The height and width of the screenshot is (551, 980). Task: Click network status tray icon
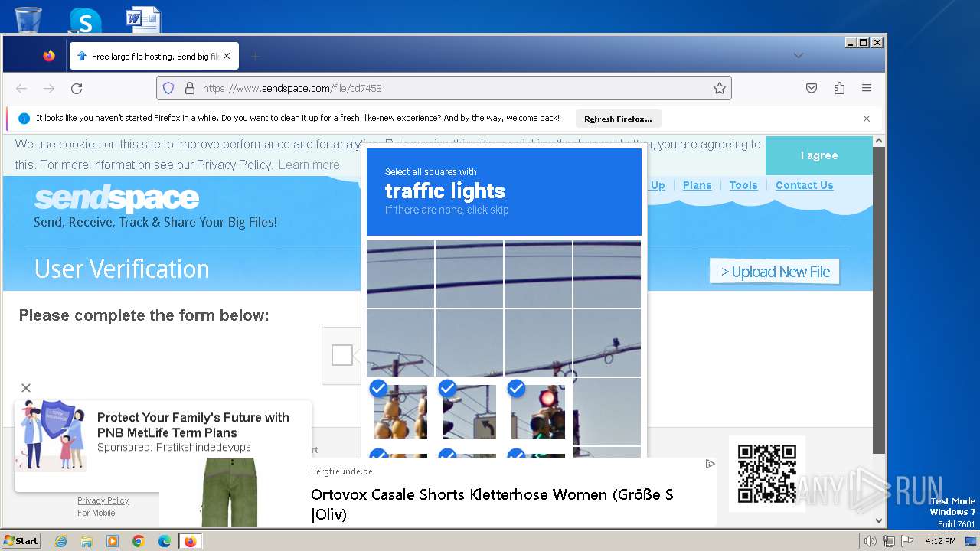(889, 541)
